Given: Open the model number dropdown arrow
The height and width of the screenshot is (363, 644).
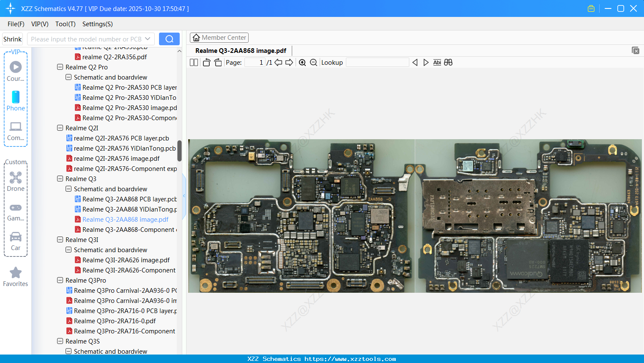Looking at the screenshot, I should click(x=148, y=39).
